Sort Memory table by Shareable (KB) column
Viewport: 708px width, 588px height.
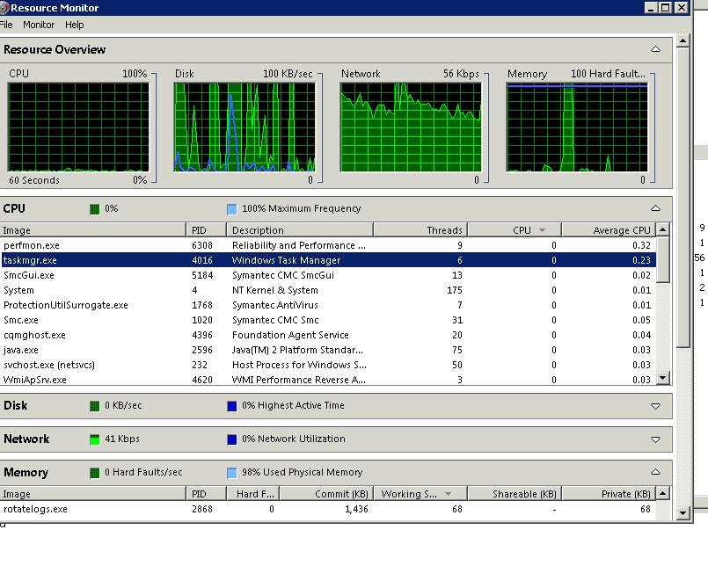[x=515, y=494]
